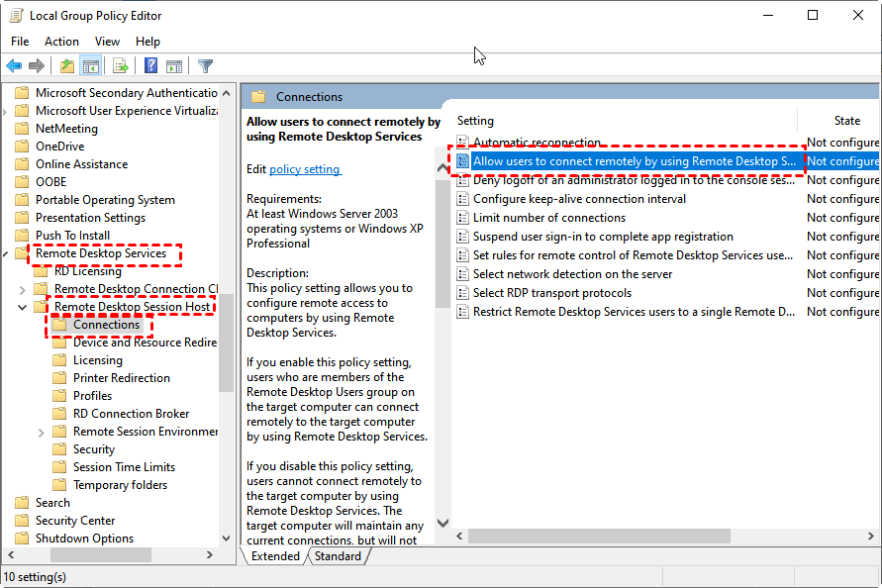This screenshot has width=882, height=588.
Task: Click the policy setting link
Action: 305,169
